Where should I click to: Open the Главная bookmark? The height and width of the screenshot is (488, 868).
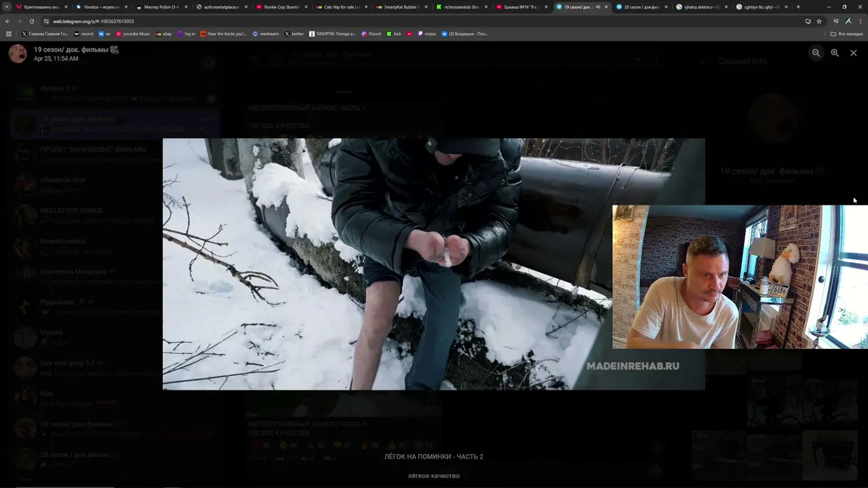coord(45,33)
